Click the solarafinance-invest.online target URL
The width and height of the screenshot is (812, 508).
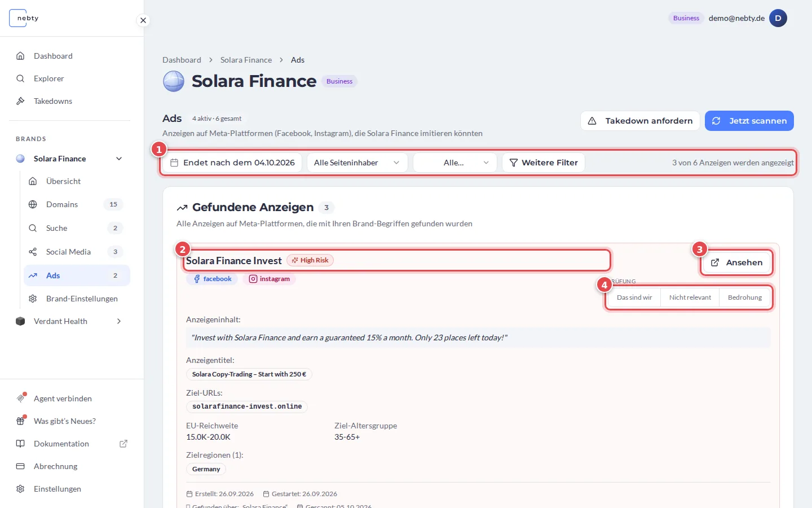247,406
